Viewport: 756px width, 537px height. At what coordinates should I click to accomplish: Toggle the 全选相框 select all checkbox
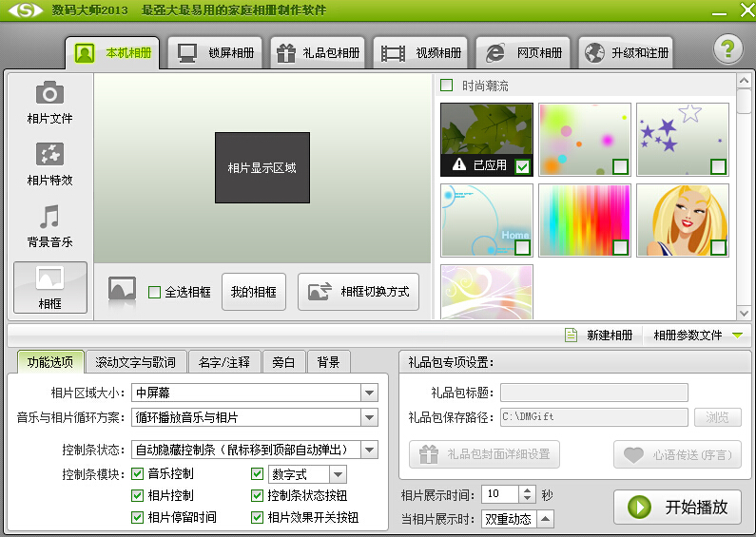pyautogui.click(x=154, y=293)
